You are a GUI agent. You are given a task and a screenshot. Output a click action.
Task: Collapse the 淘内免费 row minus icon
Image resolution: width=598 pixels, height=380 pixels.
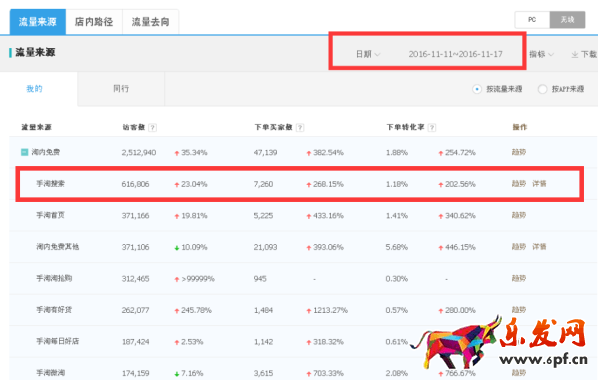click(24, 152)
